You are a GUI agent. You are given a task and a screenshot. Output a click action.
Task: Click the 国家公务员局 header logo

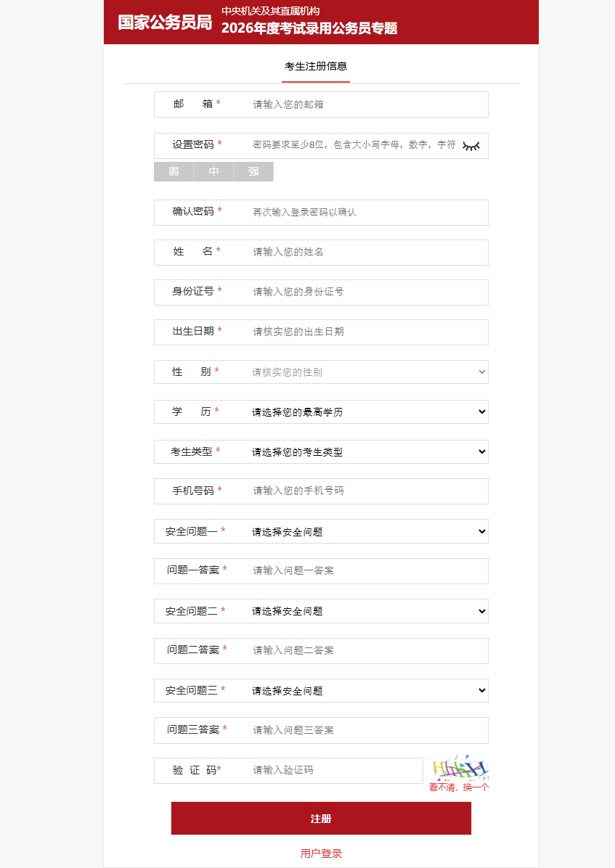tap(165, 22)
